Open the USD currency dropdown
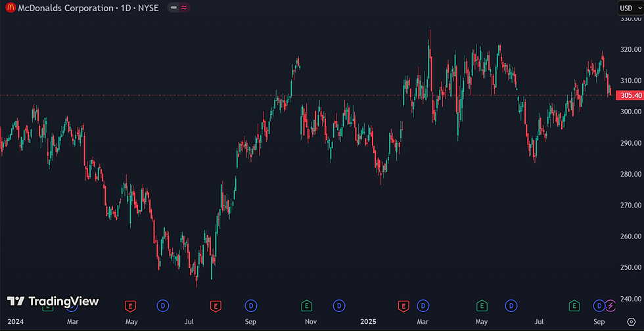The image size is (644, 331). click(630, 8)
